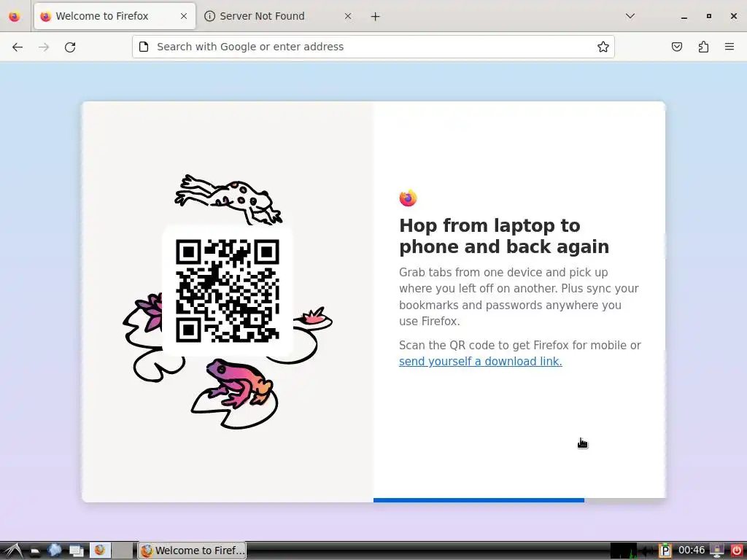This screenshot has width=747, height=560.
Task: Select second desktop in workspace pager
Action: pyautogui.click(x=123, y=551)
